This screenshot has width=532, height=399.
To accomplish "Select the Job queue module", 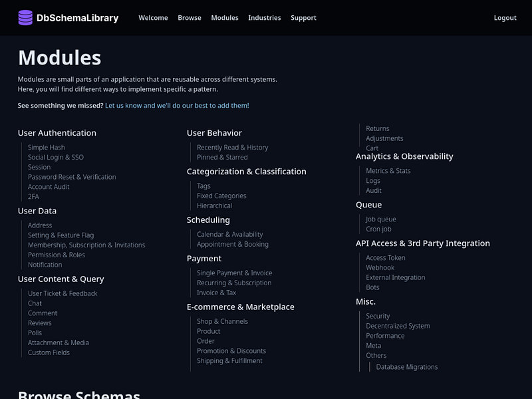I will [380, 219].
